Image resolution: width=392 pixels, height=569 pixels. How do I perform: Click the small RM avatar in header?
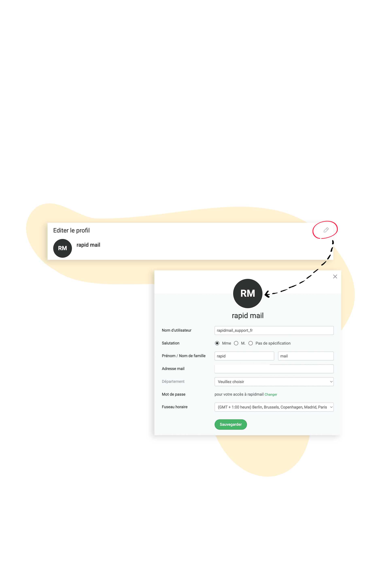62,248
